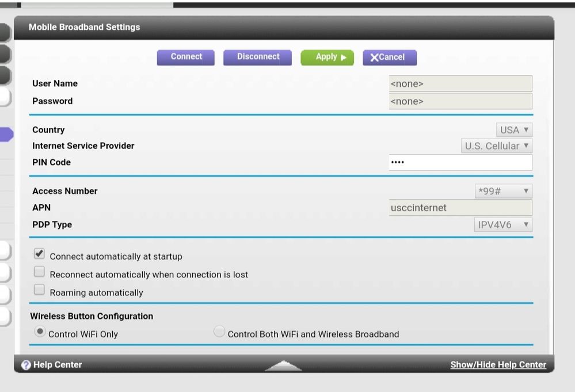Choose Control Both WiFi and Wireless Broadband
The width and height of the screenshot is (575, 392).
(x=219, y=332)
